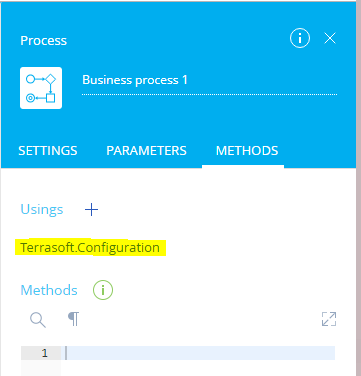Expand the code editor to full screen
361x376 pixels.
(329, 319)
